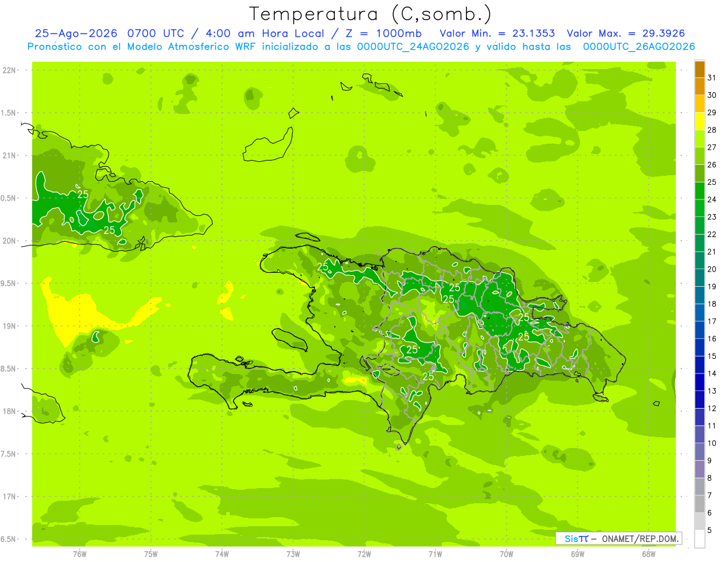Click the '8.5N' latitude axis label
728x562 pixels.
[x=9, y=369]
